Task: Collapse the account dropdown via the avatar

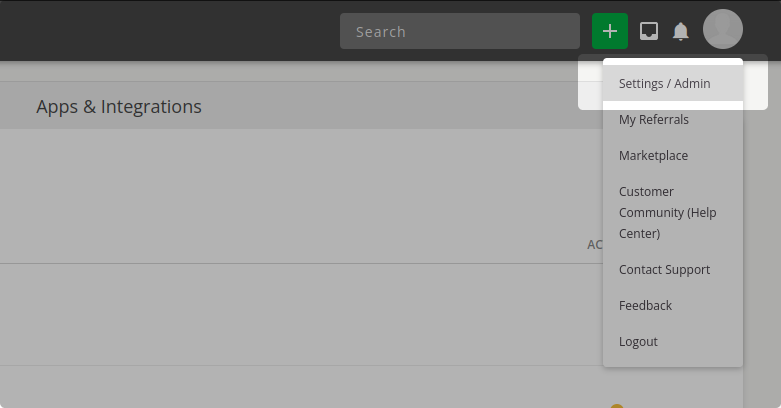Action: (722, 30)
